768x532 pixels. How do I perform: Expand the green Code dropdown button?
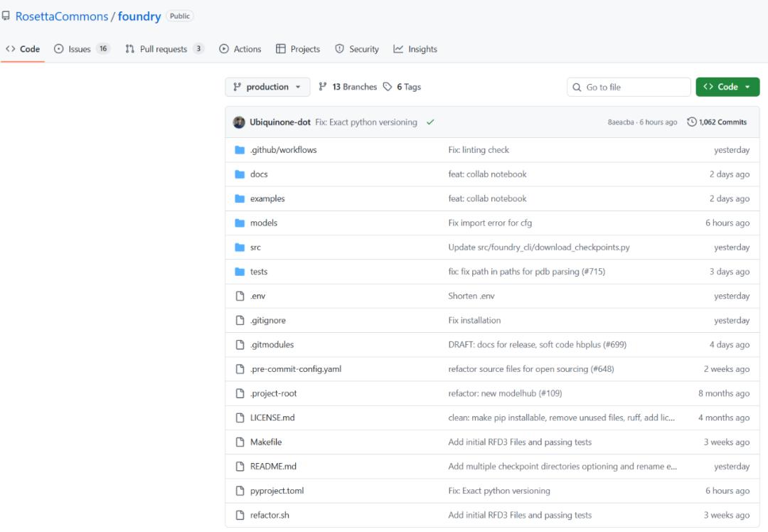click(x=727, y=87)
